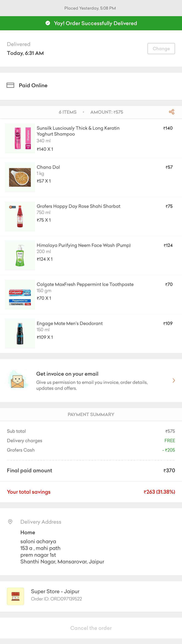This screenshot has width=182, height=644.
Task: Select the Engage Mate Men's Deodorant title
Action: click(70, 323)
